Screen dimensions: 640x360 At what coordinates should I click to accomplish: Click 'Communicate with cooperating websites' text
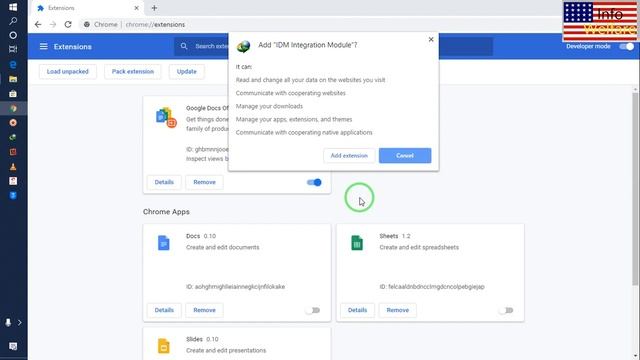(291, 93)
